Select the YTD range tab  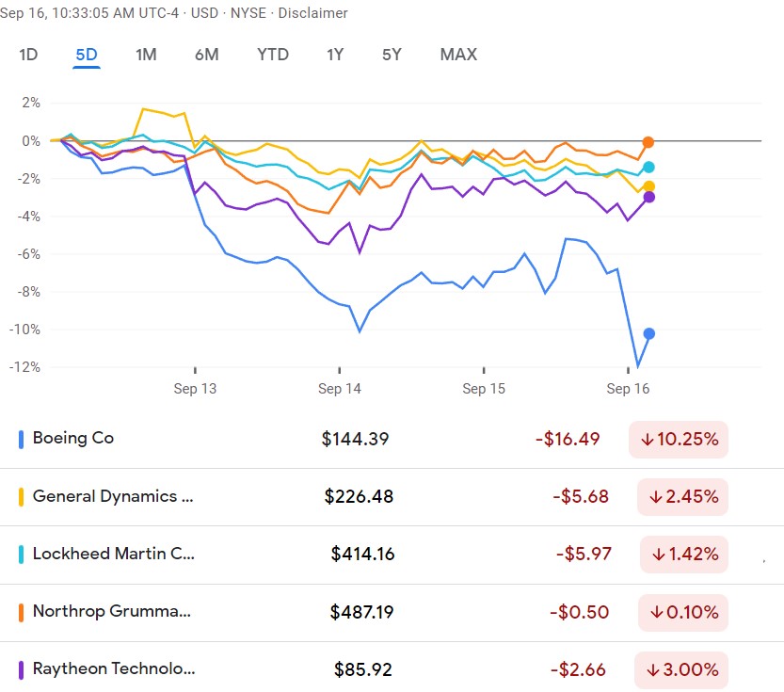click(x=273, y=55)
